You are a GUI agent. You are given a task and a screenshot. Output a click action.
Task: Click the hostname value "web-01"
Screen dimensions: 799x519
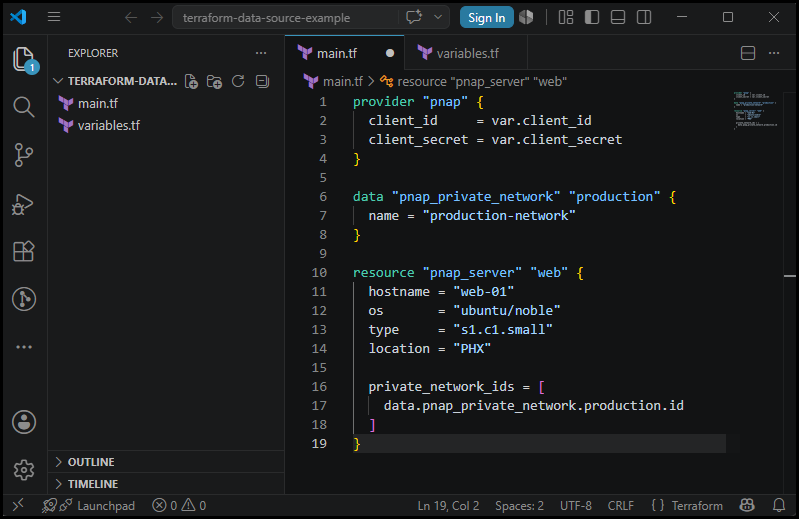coord(484,291)
